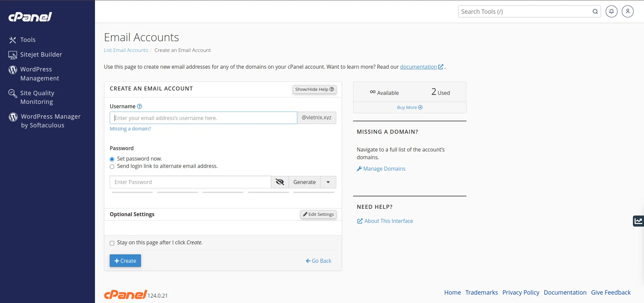Click Show/Hide Help button
Screen dimensions: 644x303
[x=314, y=89]
